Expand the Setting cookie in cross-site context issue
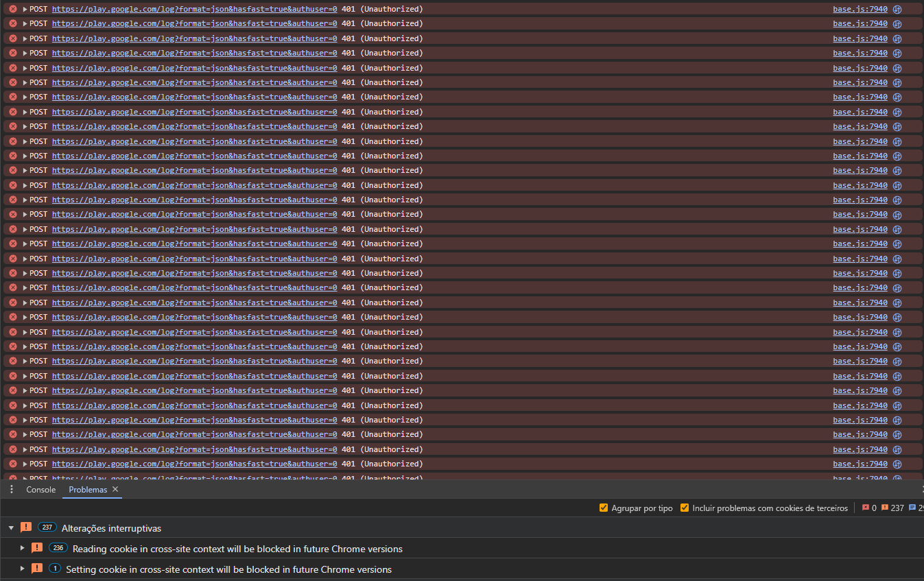Image resolution: width=924 pixels, height=581 pixels. pyautogui.click(x=22, y=569)
